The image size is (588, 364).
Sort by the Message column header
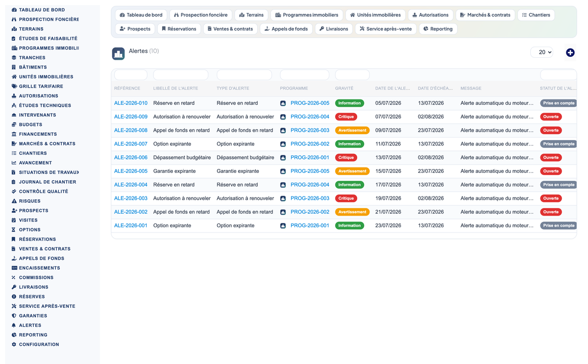(471, 89)
